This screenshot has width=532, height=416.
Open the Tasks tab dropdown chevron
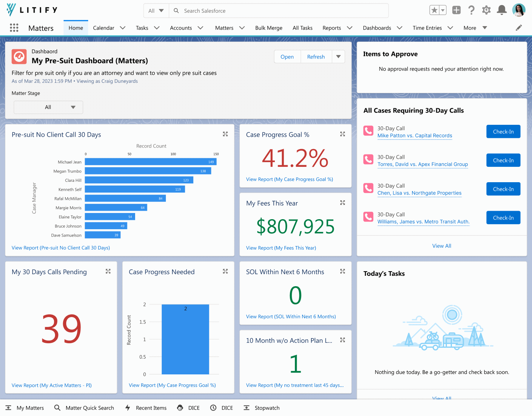[157, 28]
